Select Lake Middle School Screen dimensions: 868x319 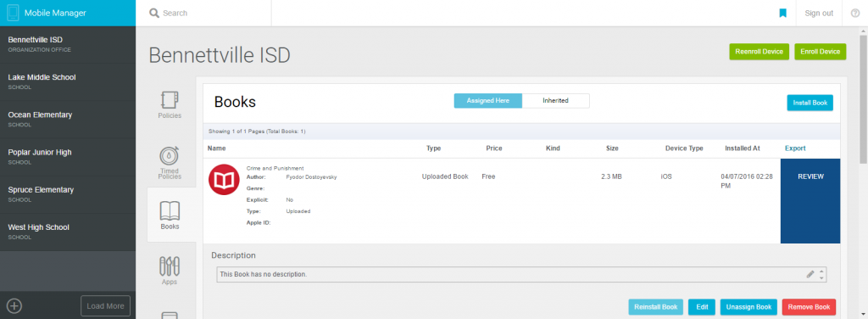(x=68, y=82)
